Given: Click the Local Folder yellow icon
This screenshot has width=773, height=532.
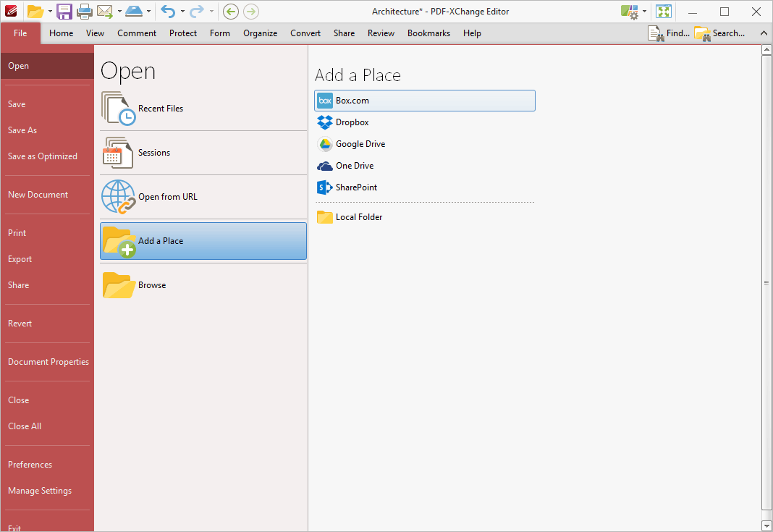Looking at the screenshot, I should (x=325, y=217).
